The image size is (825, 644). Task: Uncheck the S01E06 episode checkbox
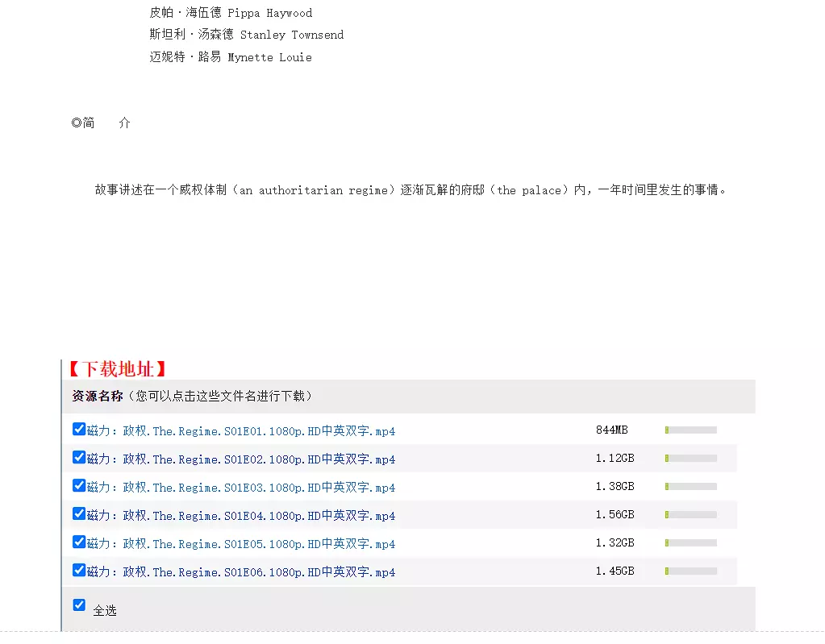pyautogui.click(x=78, y=571)
